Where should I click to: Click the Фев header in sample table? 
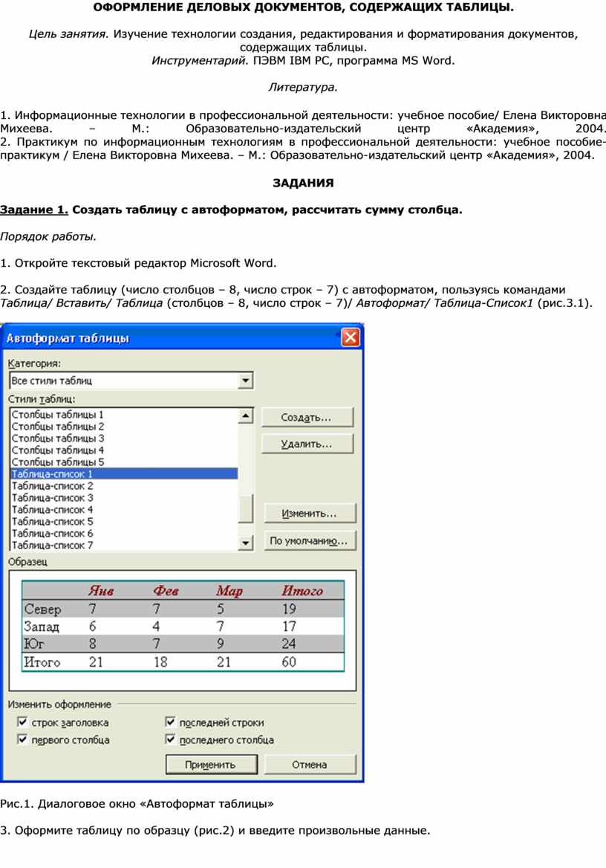[166, 591]
